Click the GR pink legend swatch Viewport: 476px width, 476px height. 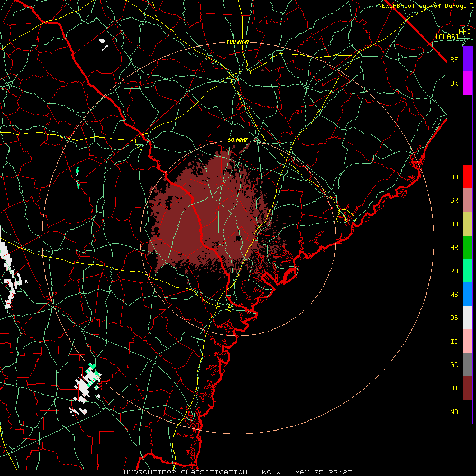pyautogui.click(x=467, y=200)
